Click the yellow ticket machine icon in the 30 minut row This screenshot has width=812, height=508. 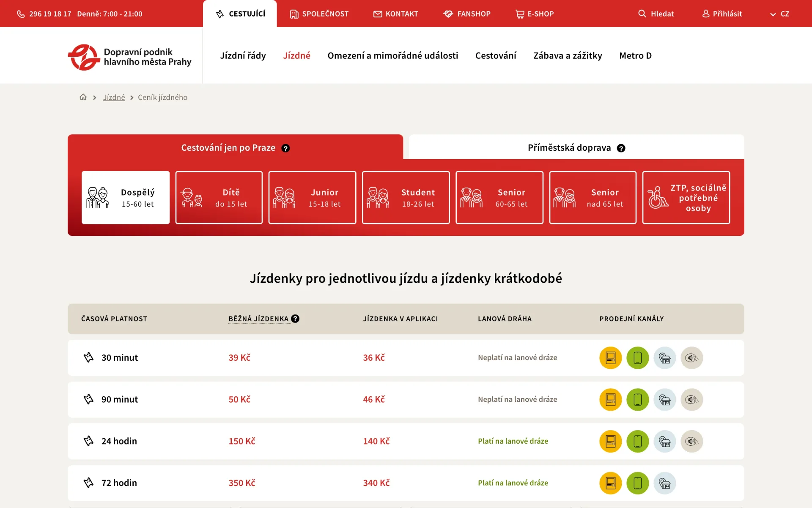coord(610,358)
